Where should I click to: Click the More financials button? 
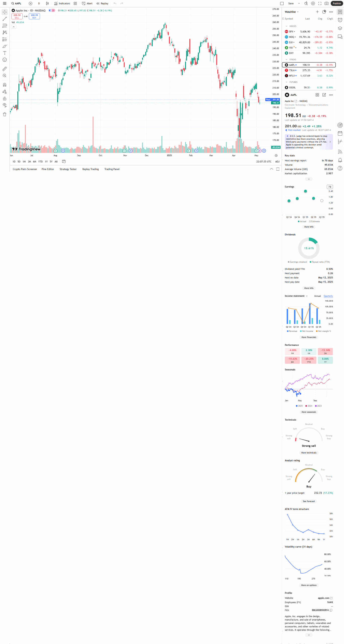[x=309, y=337]
